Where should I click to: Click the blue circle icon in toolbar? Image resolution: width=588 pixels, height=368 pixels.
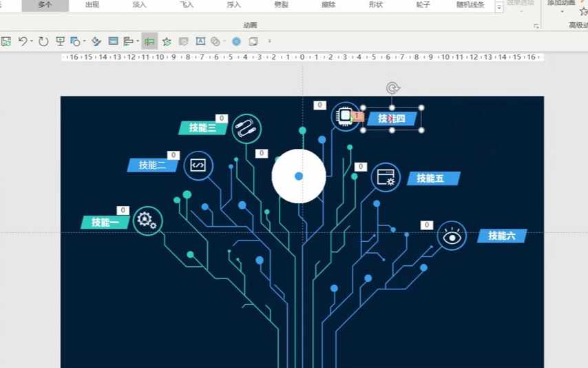pyautogui.click(x=236, y=41)
